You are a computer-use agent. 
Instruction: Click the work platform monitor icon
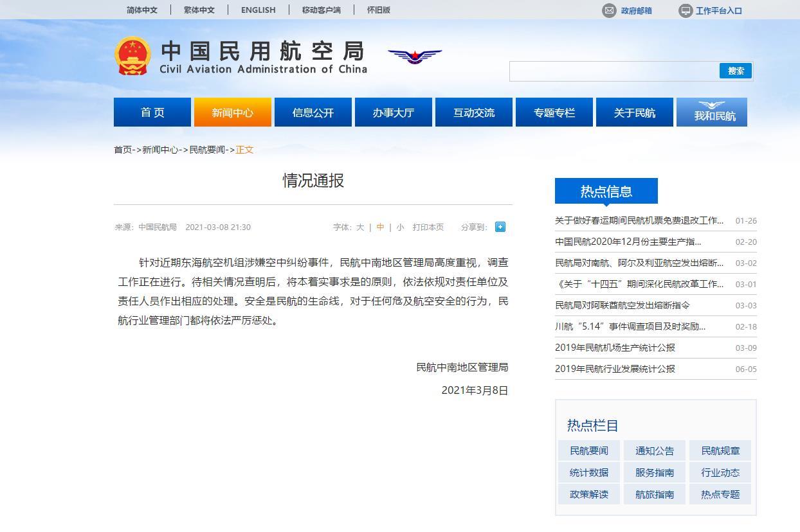(686, 10)
